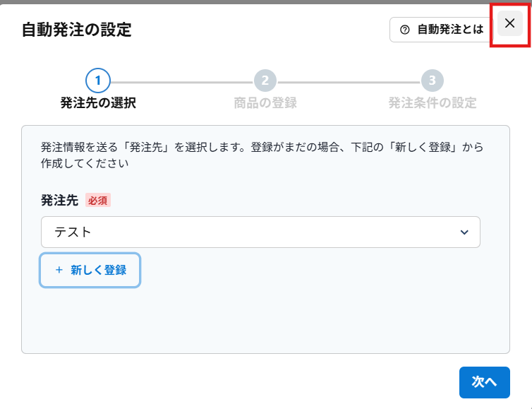Go to the 発注先の選択 step label
Viewport: 532px width, 409px height.
[97, 103]
